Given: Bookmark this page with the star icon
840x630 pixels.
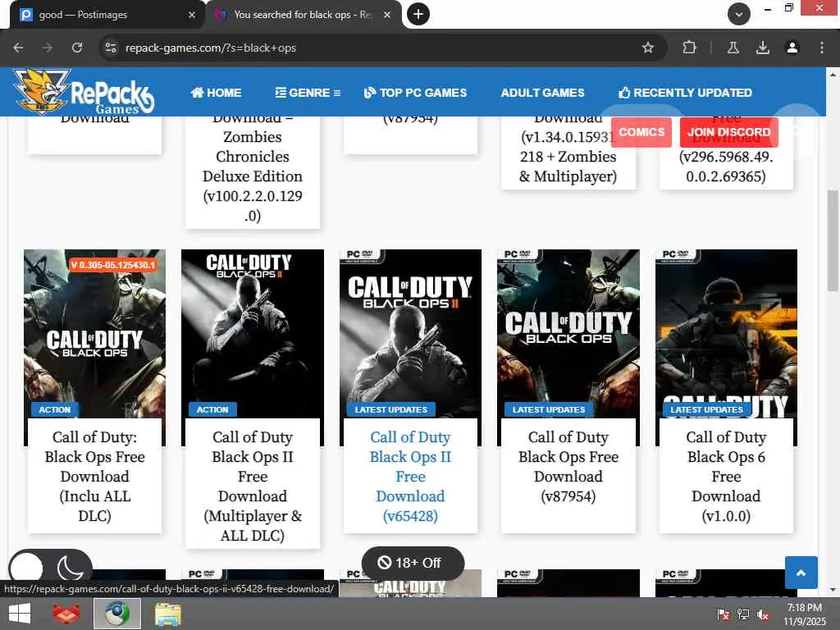Looking at the screenshot, I should coord(648,48).
